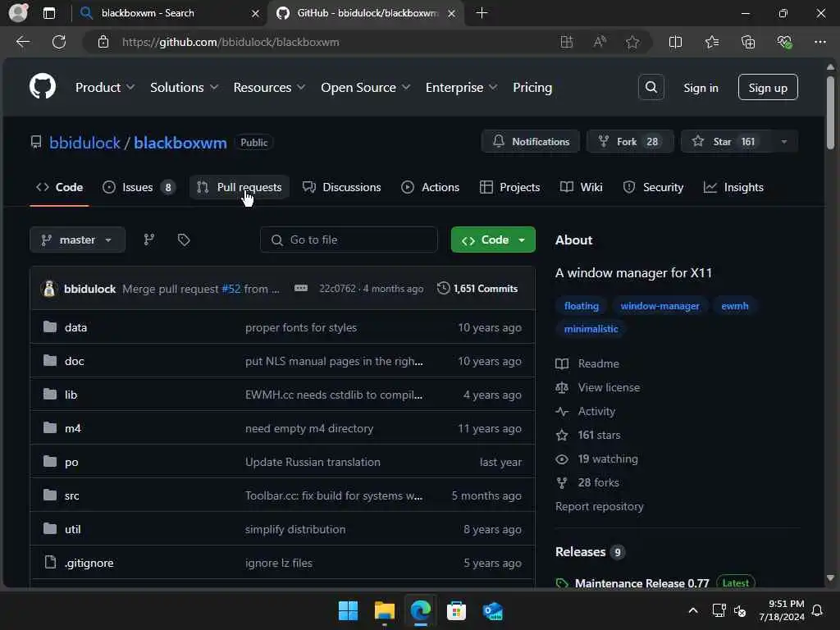
Task: Open the green Code dropdown
Action: (x=493, y=240)
